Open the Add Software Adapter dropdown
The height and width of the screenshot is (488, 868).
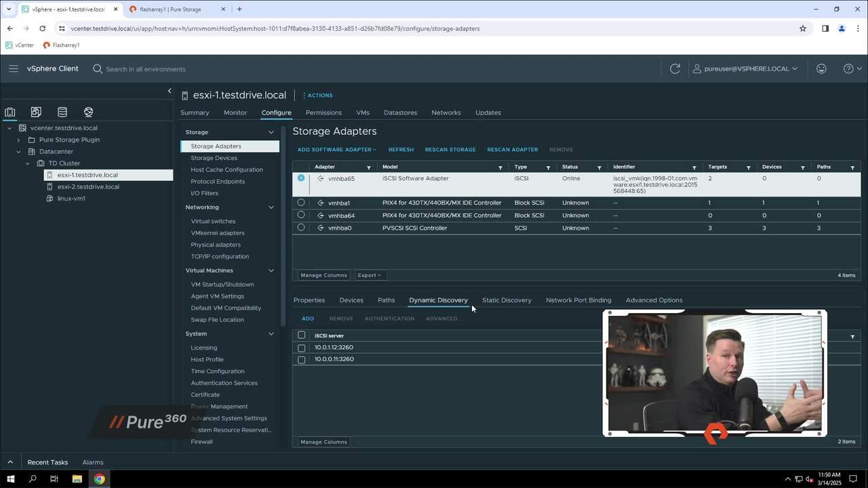tap(336, 149)
